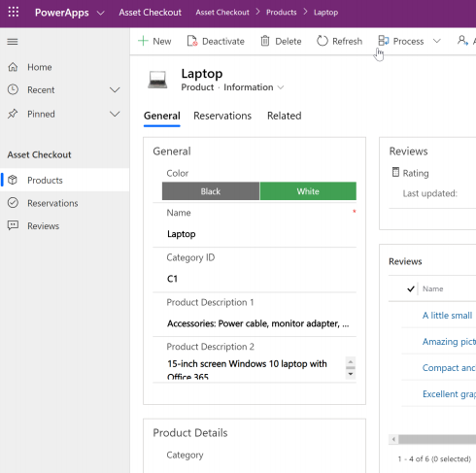The width and height of the screenshot is (476, 473).
Task: Click the Deactivate document icon
Action: (x=192, y=41)
